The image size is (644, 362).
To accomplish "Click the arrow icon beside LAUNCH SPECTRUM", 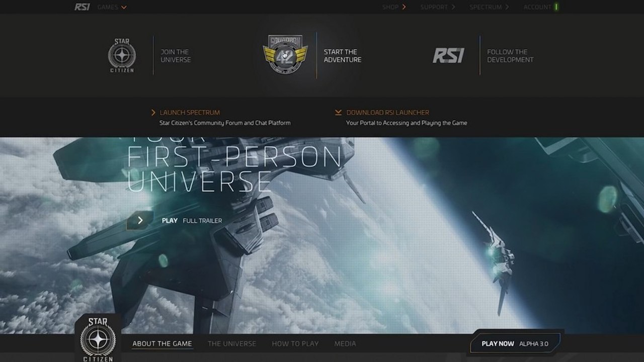I will point(153,113).
